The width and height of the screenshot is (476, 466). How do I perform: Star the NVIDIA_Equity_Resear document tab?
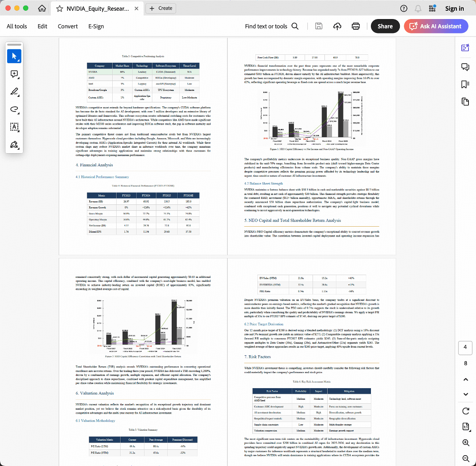pyautogui.click(x=59, y=8)
